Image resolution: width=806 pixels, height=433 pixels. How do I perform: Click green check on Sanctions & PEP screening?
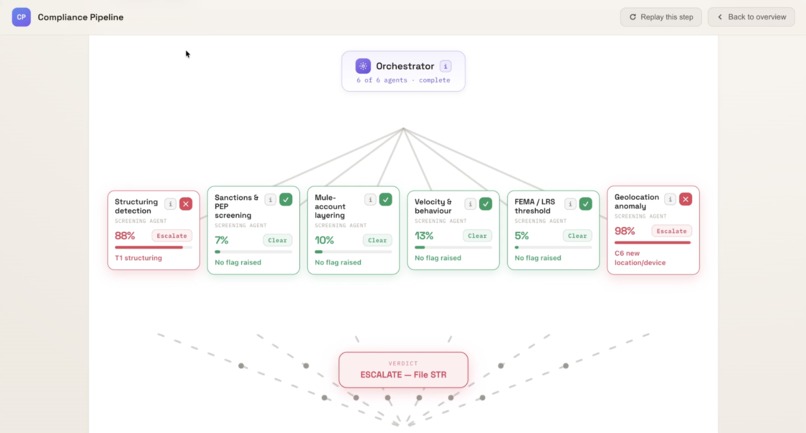pyautogui.click(x=286, y=200)
